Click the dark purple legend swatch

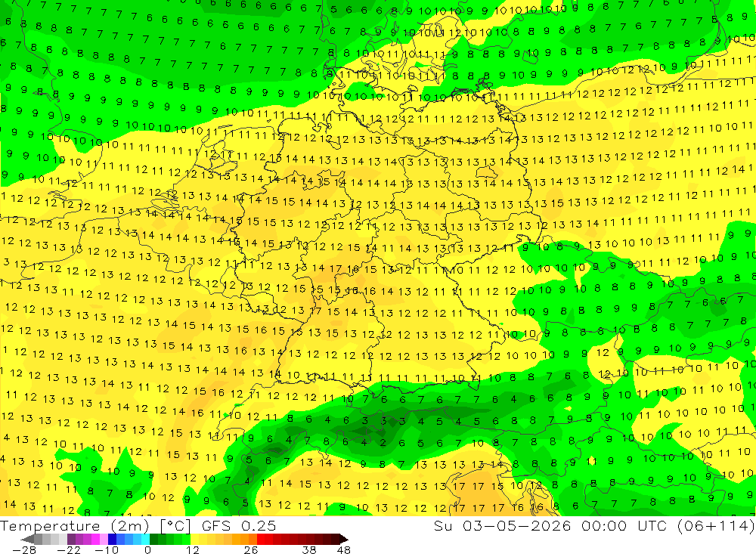pyautogui.click(x=71, y=539)
